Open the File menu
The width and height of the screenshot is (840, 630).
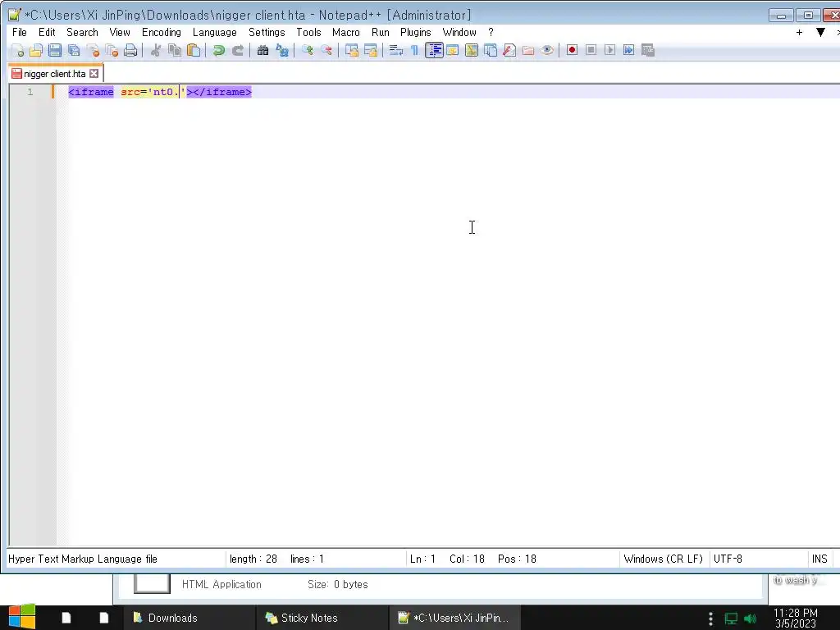[x=20, y=33]
